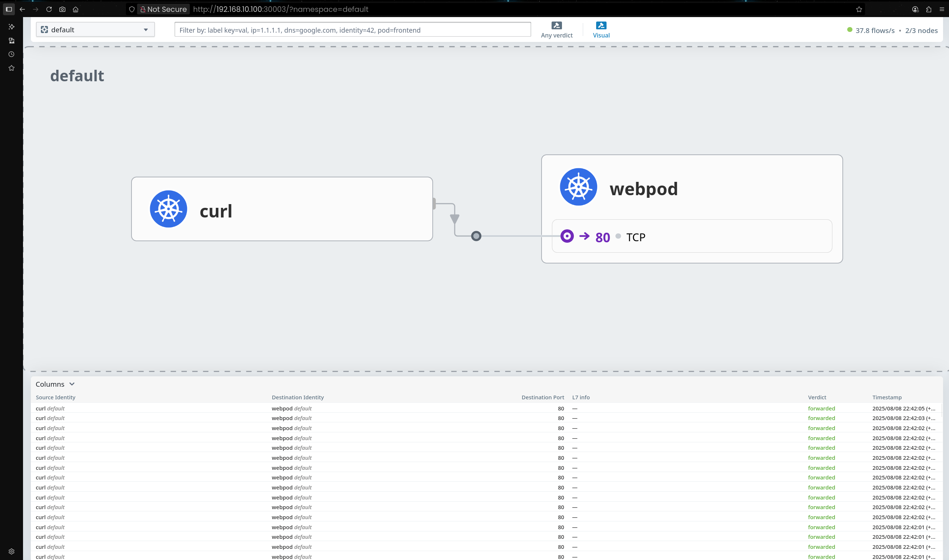Open the default namespace dropdown

point(95,29)
